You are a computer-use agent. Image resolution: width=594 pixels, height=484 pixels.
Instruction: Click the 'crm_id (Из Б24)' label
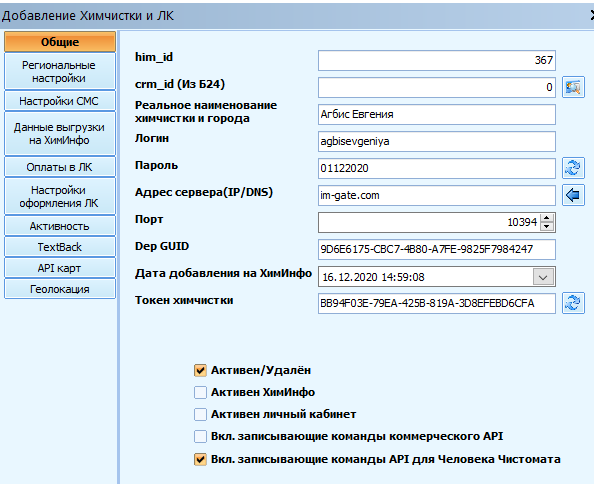coord(180,84)
